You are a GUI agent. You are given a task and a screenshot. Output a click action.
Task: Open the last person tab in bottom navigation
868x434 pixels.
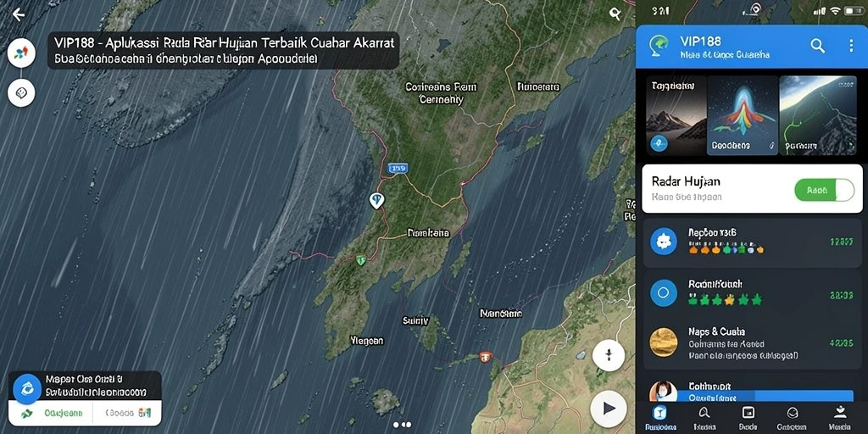coord(840,418)
